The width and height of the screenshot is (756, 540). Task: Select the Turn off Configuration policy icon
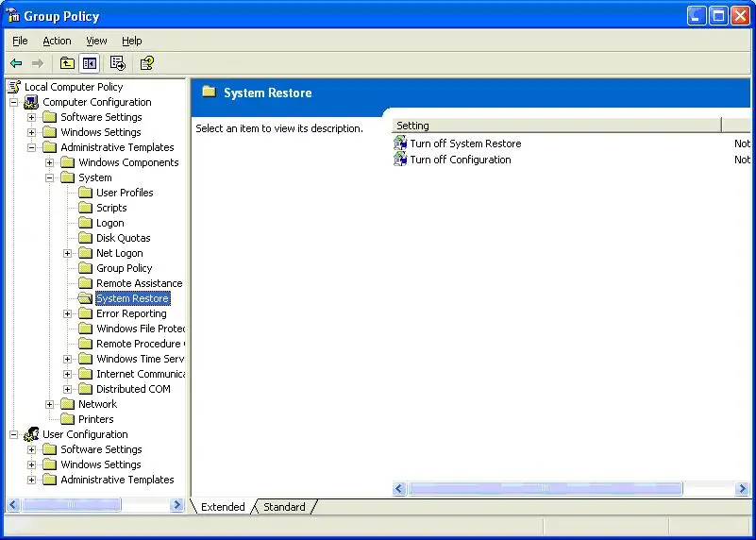[x=400, y=160]
